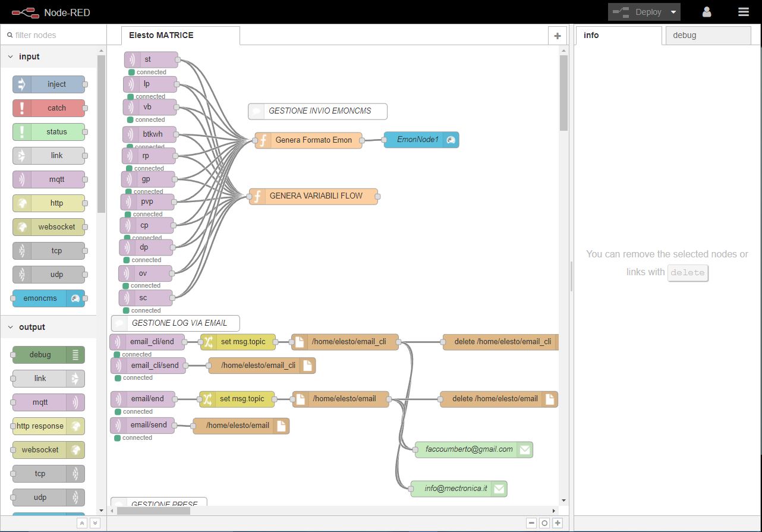Collapse all palette categories
The width and height of the screenshot is (762, 532).
[82, 523]
